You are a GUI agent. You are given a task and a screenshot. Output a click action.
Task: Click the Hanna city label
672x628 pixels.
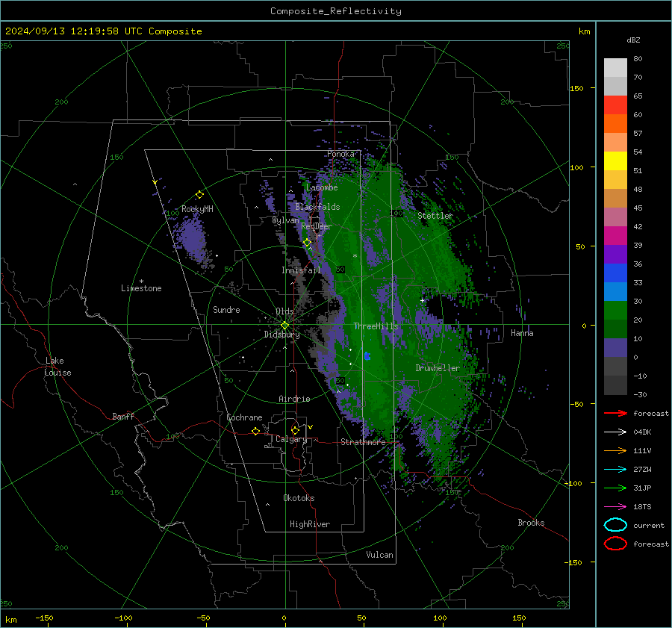(x=522, y=333)
